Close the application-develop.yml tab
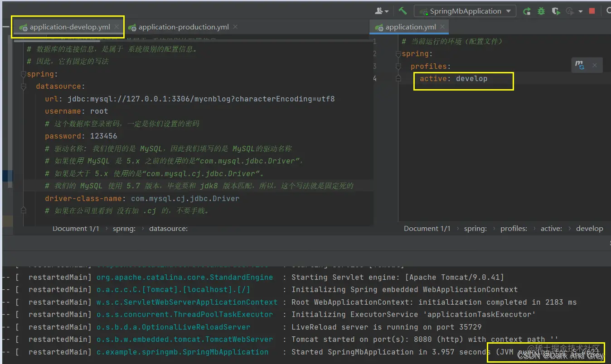Viewport: 611px width, 364px height. (117, 27)
